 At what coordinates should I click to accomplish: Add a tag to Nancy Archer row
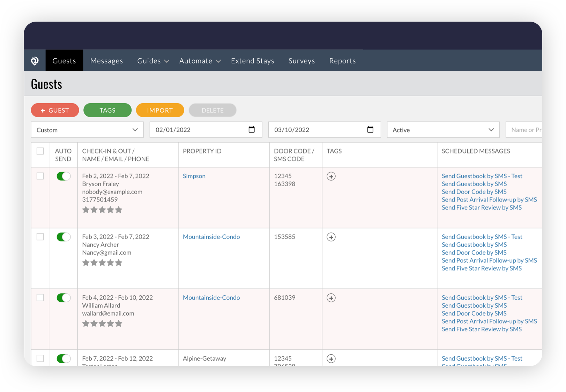[331, 237]
